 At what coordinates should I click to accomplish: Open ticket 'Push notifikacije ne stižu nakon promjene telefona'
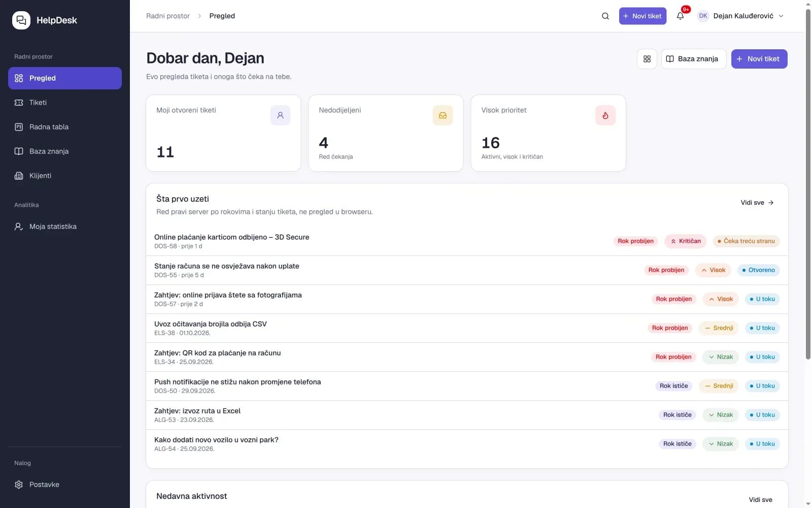tap(467, 386)
